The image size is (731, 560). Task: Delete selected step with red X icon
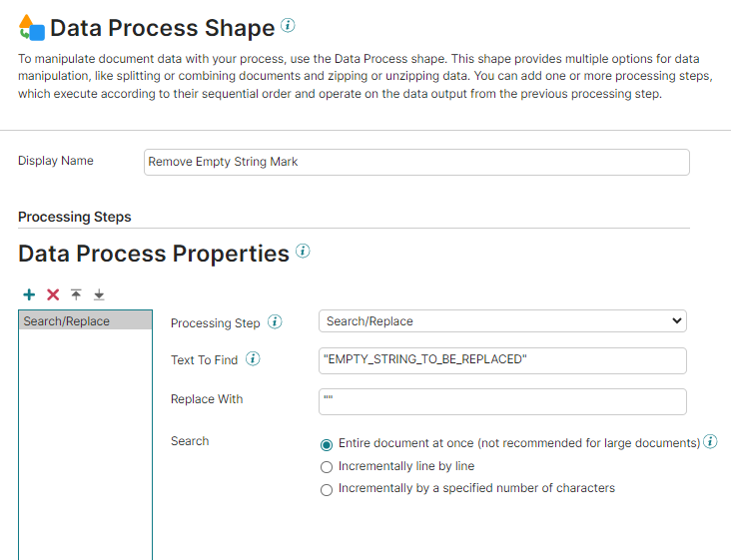53,294
